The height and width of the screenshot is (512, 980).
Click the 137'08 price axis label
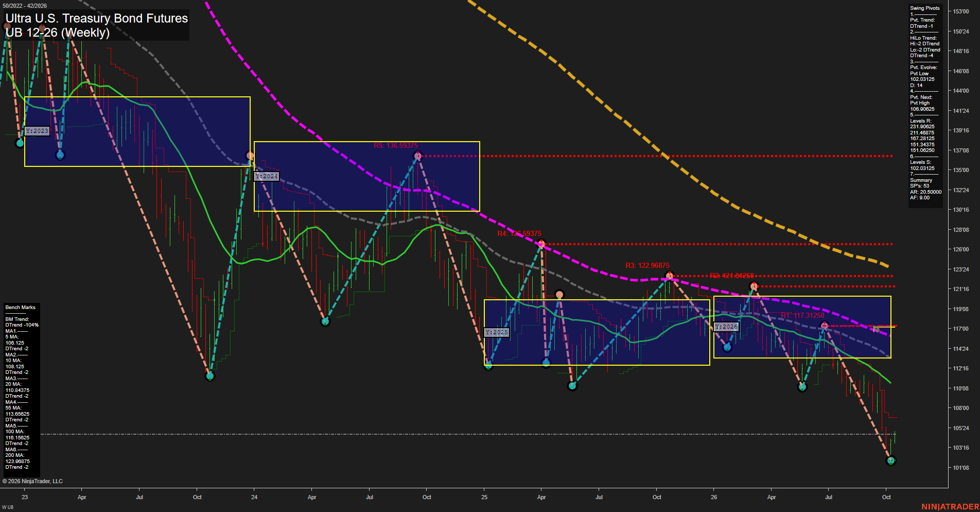(x=961, y=150)
